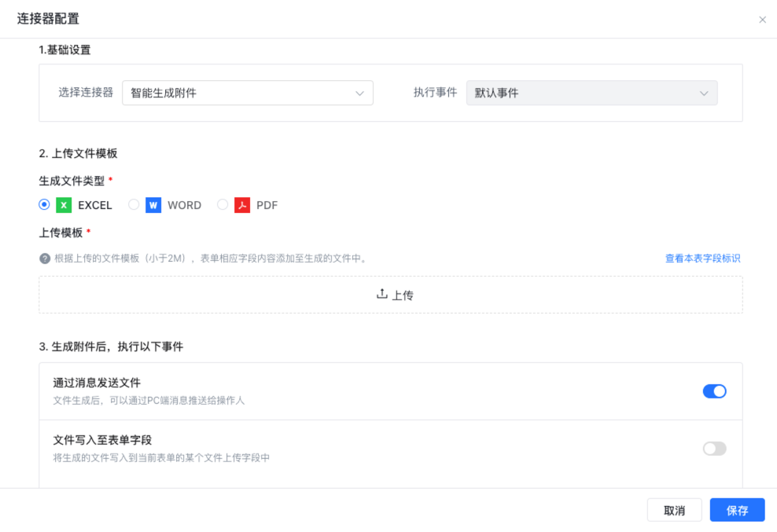Choose the PDF radio button
777x532 pixels.
(223, 204)
